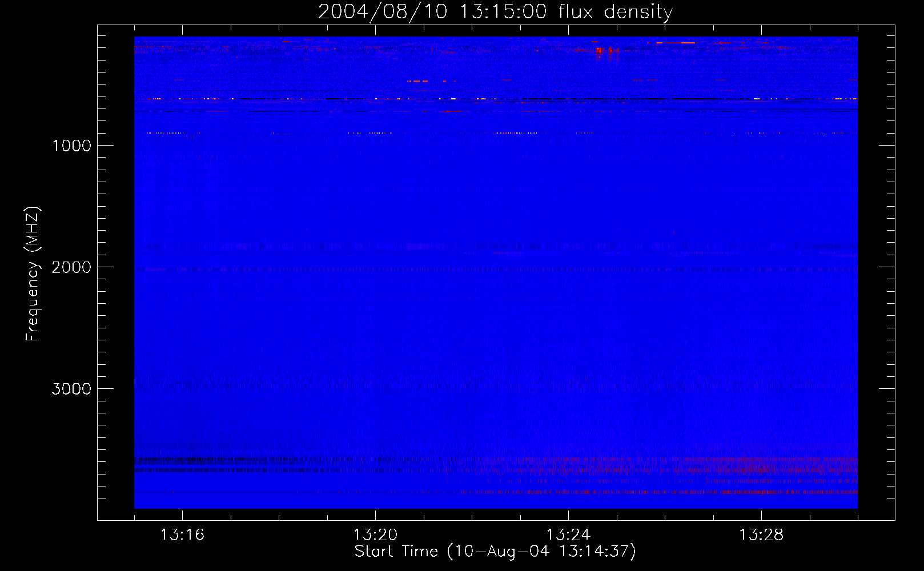Select the 13:16 time tick label
Screen dimensions: 924x571
[x=182, y=534]
